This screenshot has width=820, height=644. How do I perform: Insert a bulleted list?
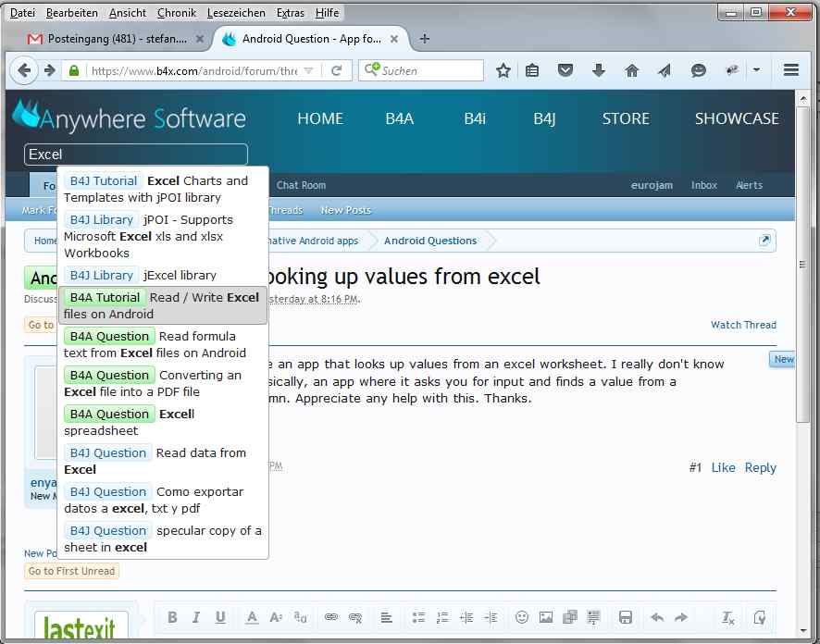(418, 617)
